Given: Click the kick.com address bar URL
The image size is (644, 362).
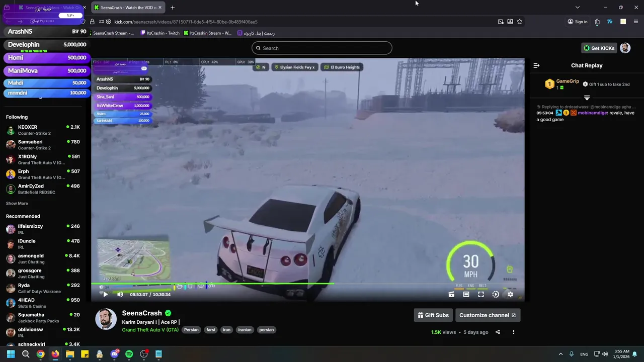Looking at the screenshot, I should [186, 22].
